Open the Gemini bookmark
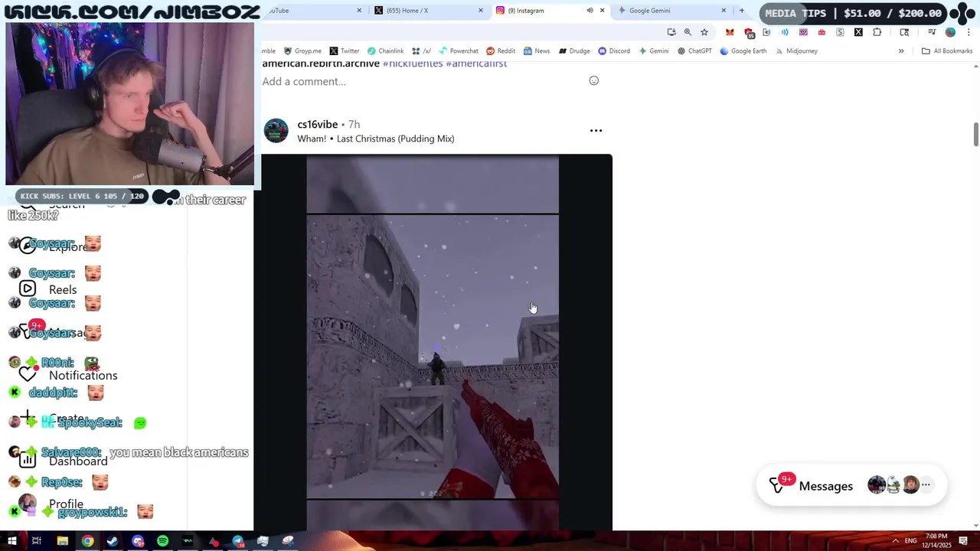Screen dimensions: 980x551 tap(653, 51)
